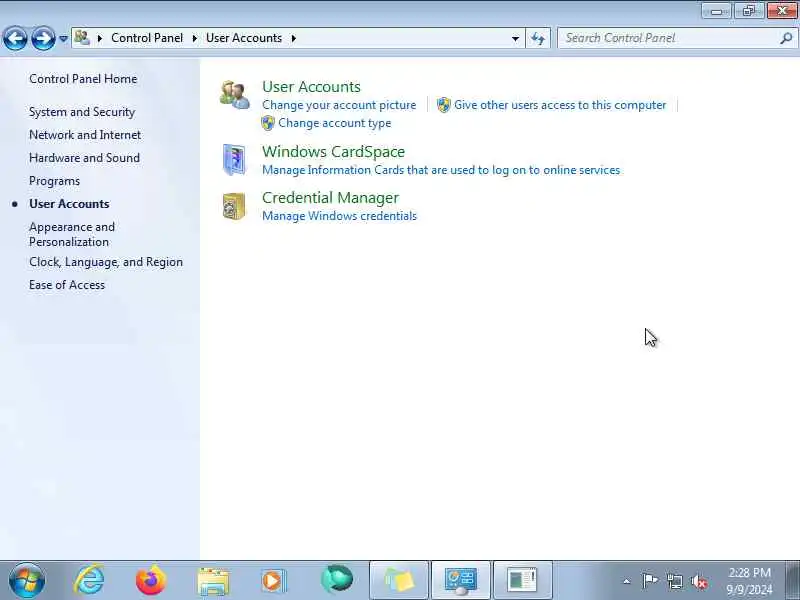Viewport: 800px width, 600px height.
Task: Open Programs category
Action: pos(55,181)
